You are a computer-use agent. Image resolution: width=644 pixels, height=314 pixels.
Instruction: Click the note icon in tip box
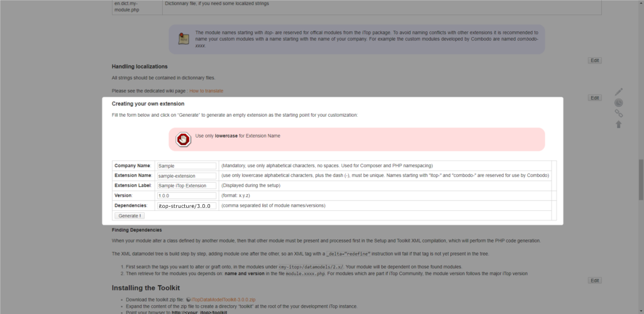[184, 39]
